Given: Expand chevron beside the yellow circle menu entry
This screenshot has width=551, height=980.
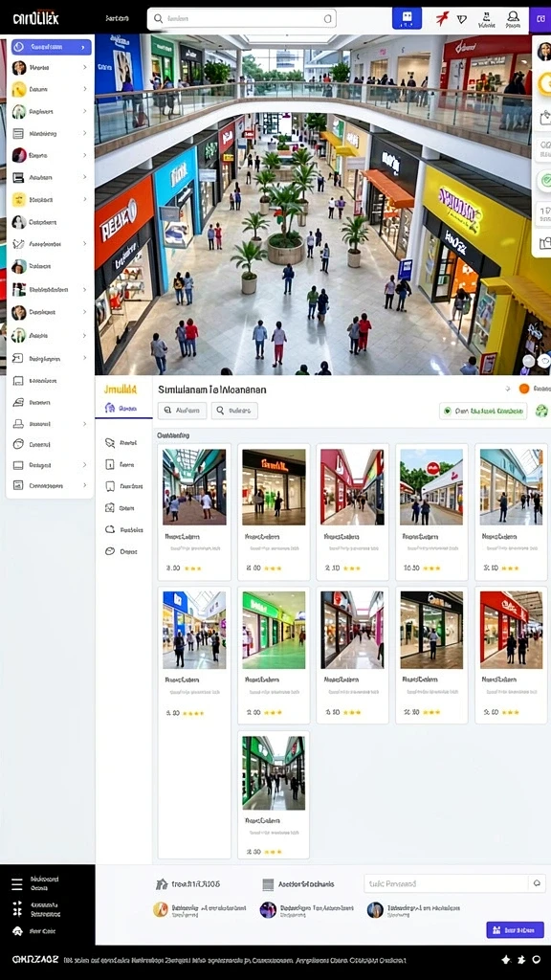Looking at the screenshot, I should tap(84, 89).
